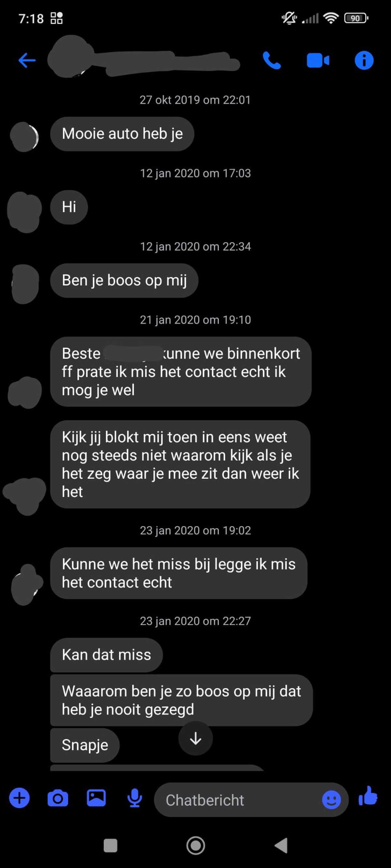Open the photo gallery picker icon
The width and height of the screenshot is (391, 868).
pos(96,798)
